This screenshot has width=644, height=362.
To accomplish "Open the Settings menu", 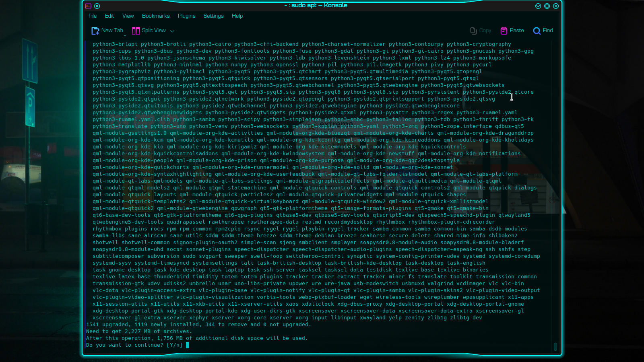I will tap(213, 16).
